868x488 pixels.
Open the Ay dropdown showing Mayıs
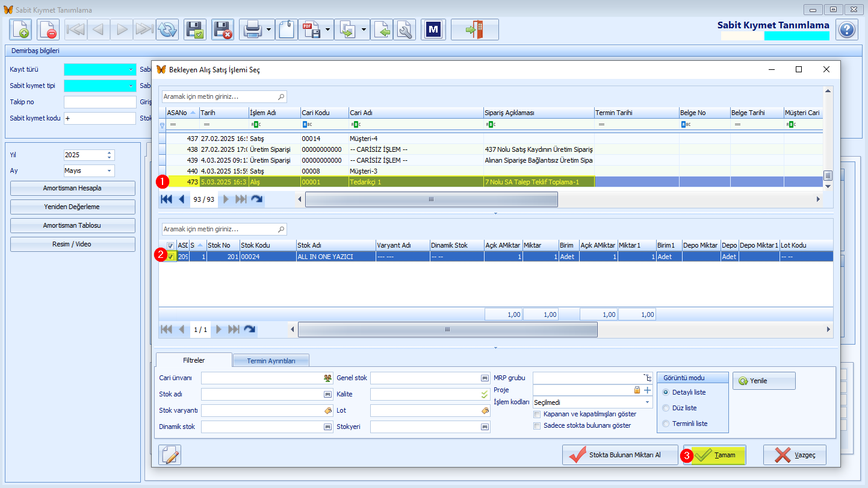tap(110, 170)
